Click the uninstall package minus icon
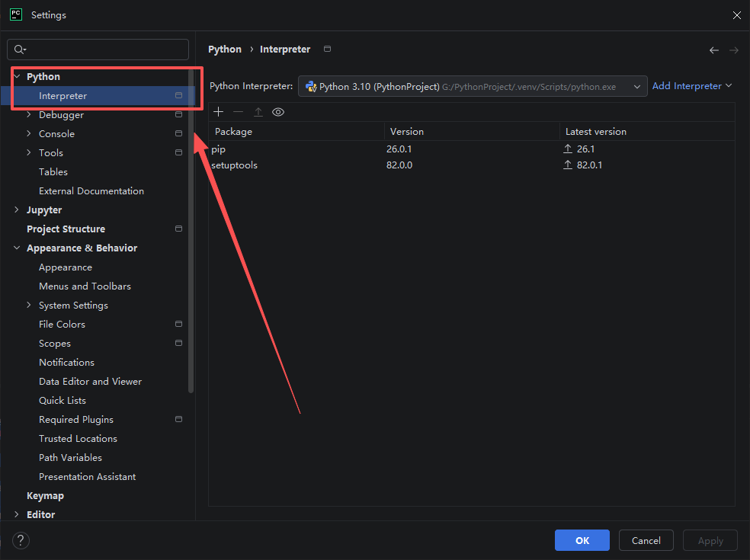The image size is (750, 560). (239, 112)
